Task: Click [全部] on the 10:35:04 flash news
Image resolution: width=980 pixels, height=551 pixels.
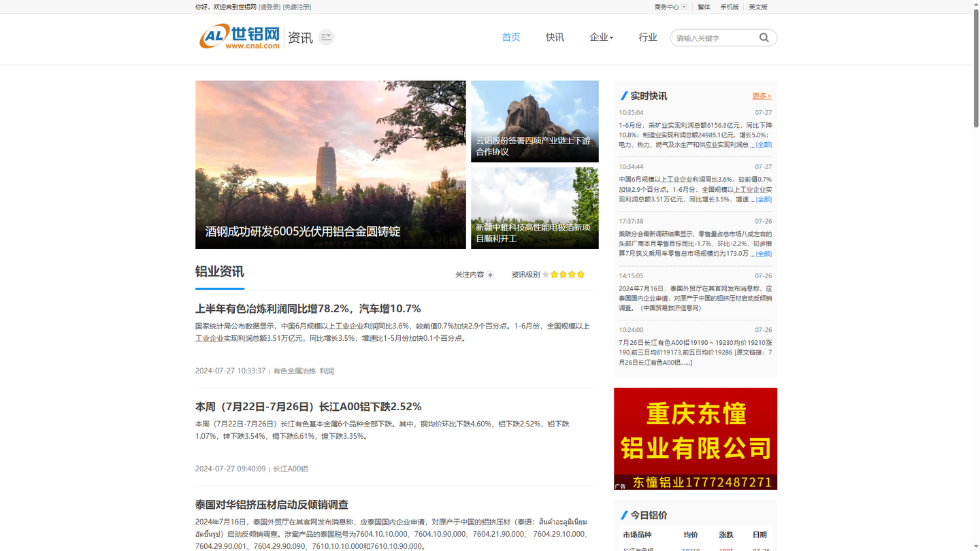Action: [x=764, y=145]
